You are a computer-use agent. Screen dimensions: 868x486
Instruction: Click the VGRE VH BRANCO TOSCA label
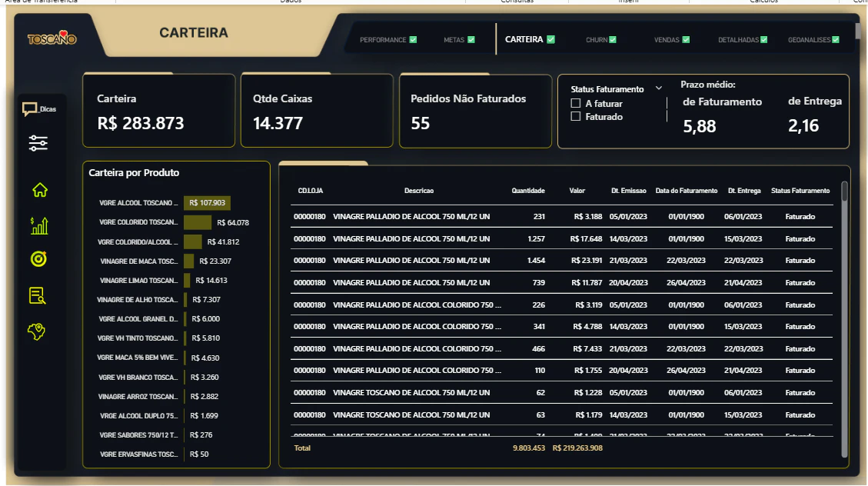(x=138, y=377)
